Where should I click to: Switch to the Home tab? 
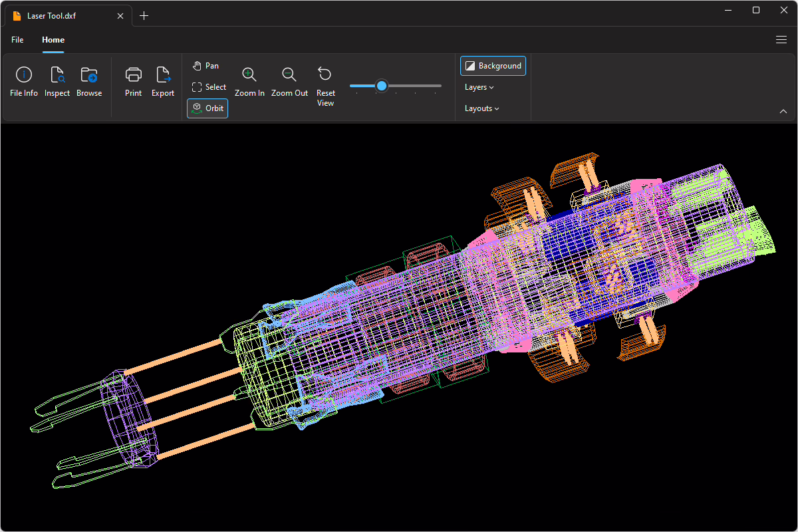click(x=53, y=40)
